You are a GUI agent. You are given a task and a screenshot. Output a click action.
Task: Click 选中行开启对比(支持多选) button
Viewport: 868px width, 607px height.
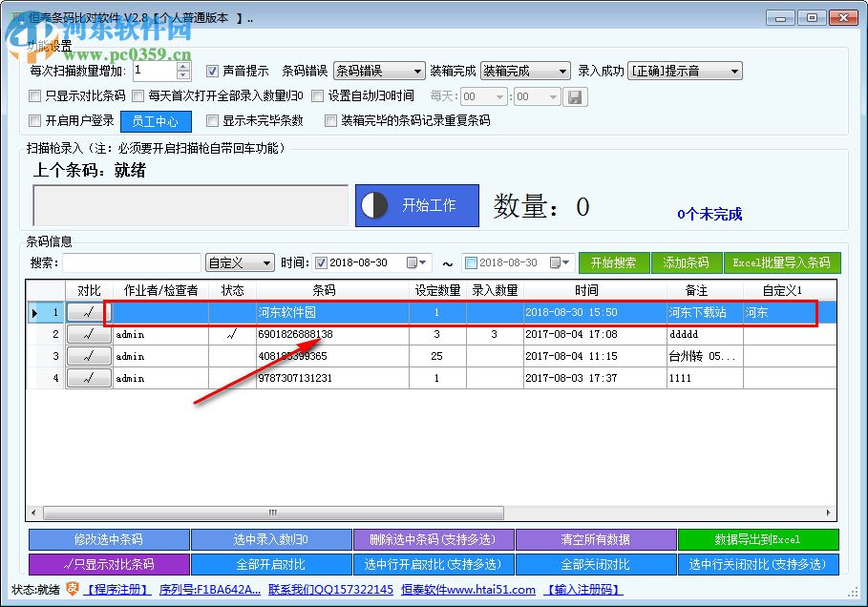(x=434, y=564)
